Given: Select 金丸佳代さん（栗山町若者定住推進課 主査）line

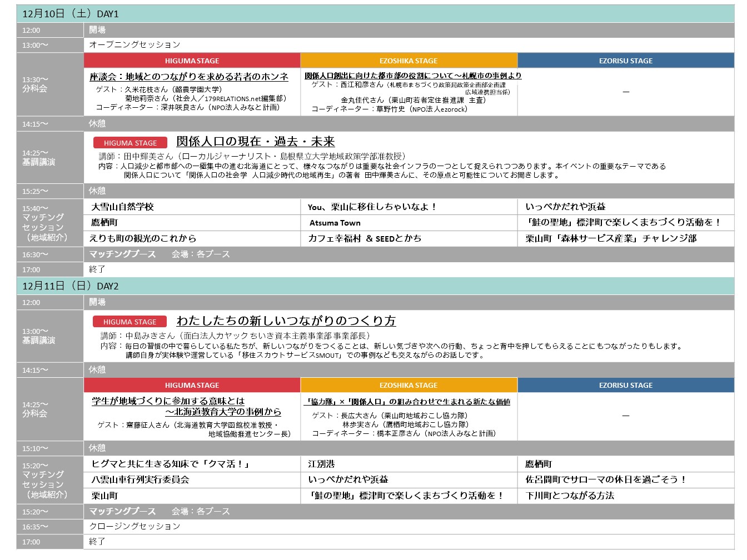Looking at the screenshot, I should point(414,100).
